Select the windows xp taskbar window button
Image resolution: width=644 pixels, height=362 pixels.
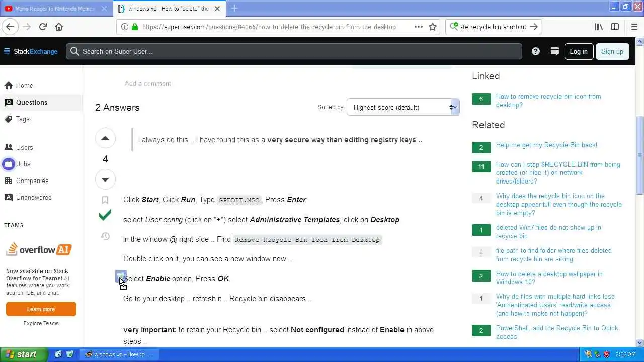pyautogui.click(x=119, y=354)
